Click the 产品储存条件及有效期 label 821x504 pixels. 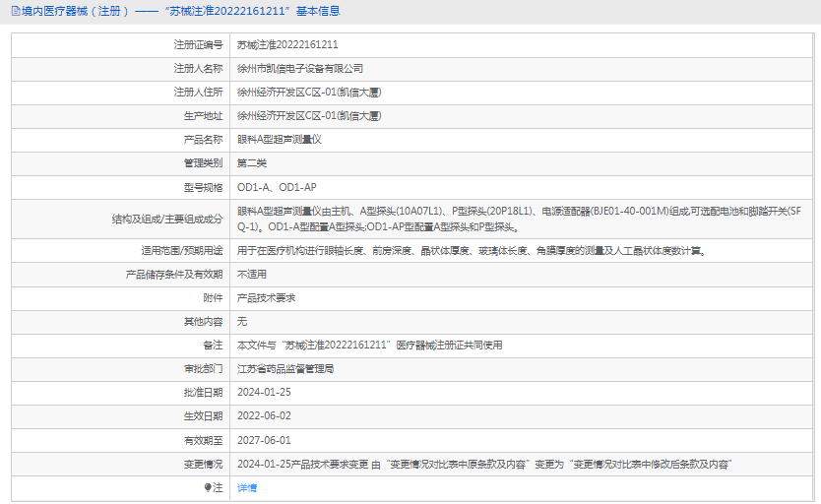point(174,275)
